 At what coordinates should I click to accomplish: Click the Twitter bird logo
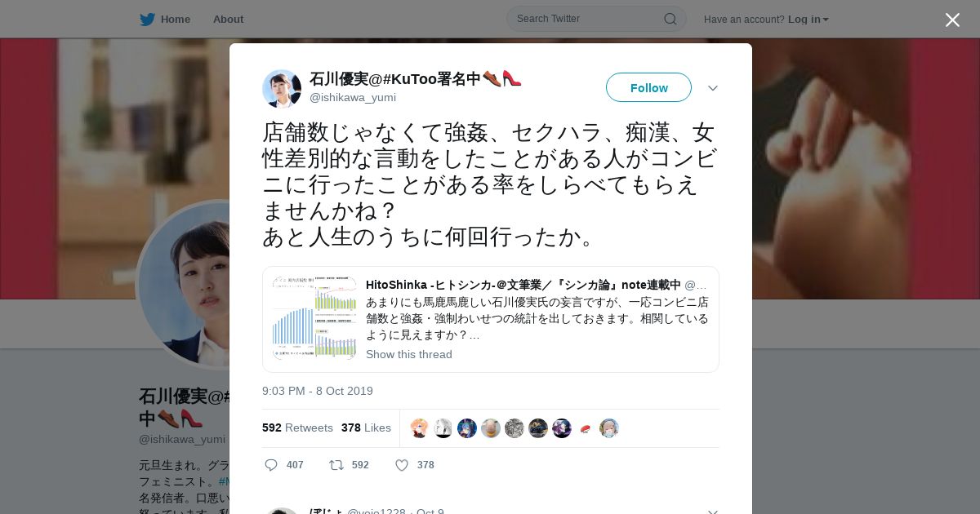point(147,19)
